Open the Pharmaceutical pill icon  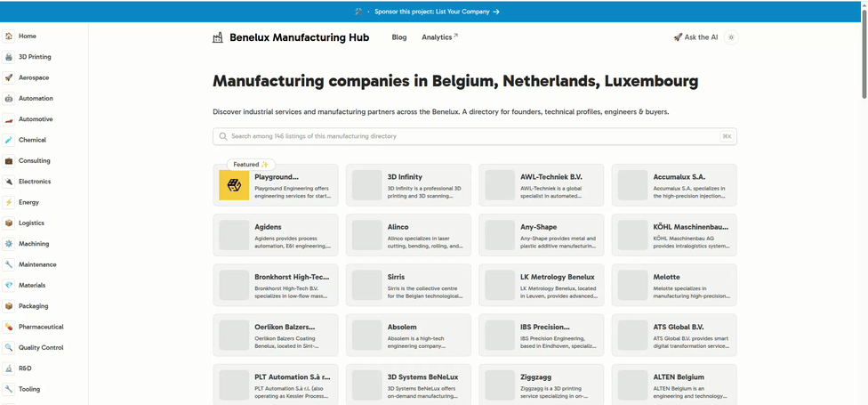click(x=9, y=327)
